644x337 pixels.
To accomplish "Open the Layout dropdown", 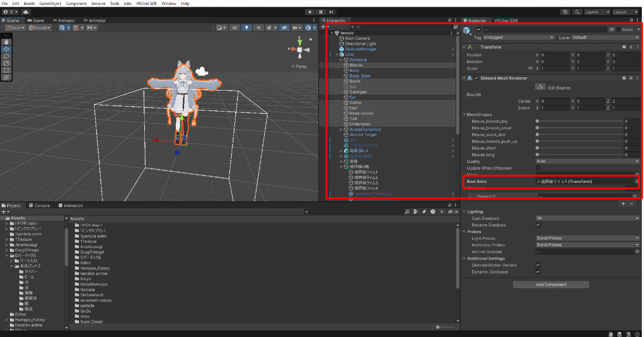I will [x=625, y=12].
